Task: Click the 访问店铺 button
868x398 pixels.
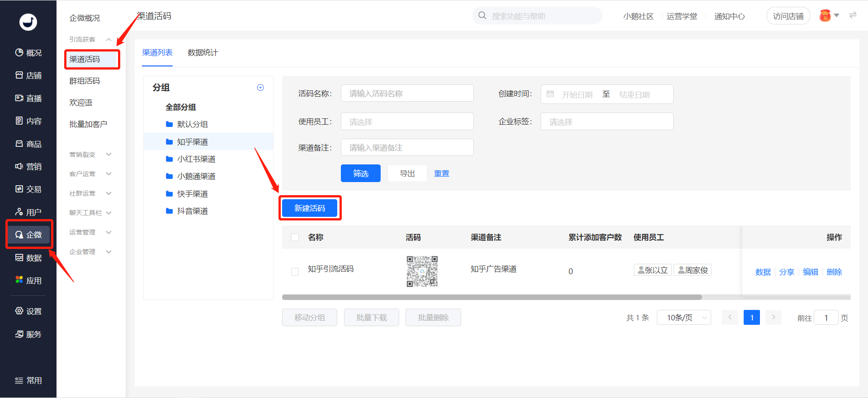Action: pyautogui.click(x=788, y=16)
